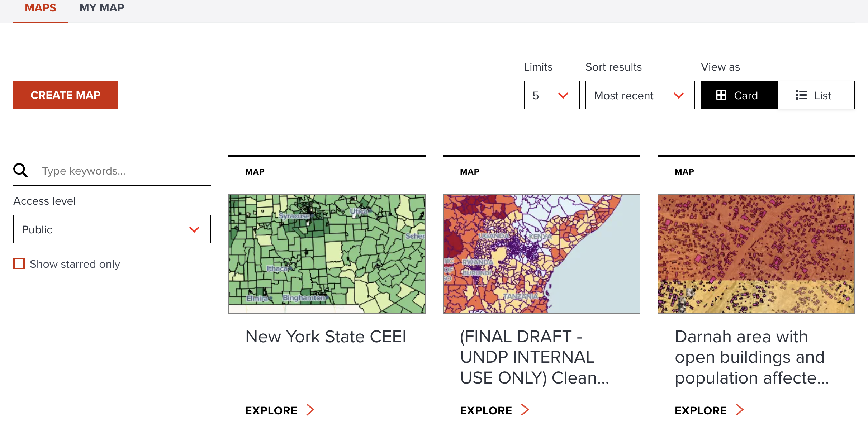The width and height of the screenshot is (868, 443).
Task: Click the search magnifying glass icon
Action: (20, 170)
